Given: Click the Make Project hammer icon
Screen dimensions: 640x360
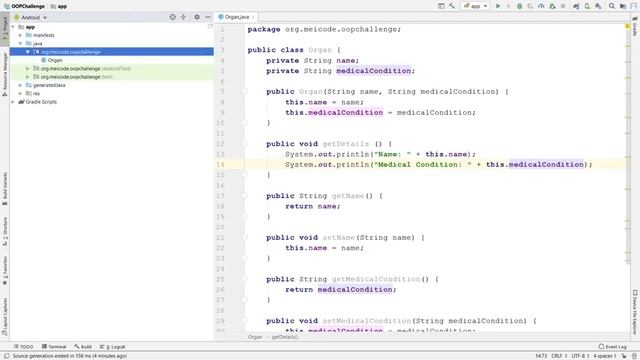Looking at the screenshot, I should [x=452, y=6].
